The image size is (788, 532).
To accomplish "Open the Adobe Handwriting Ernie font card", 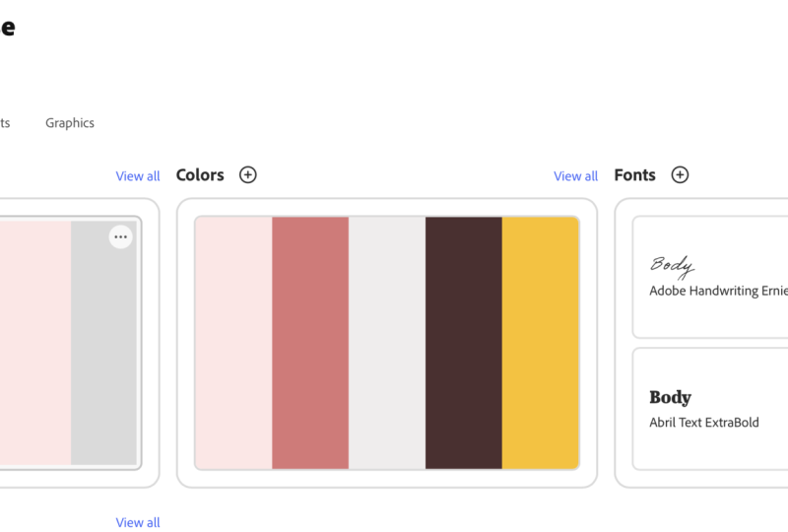I will coord(710,277).
